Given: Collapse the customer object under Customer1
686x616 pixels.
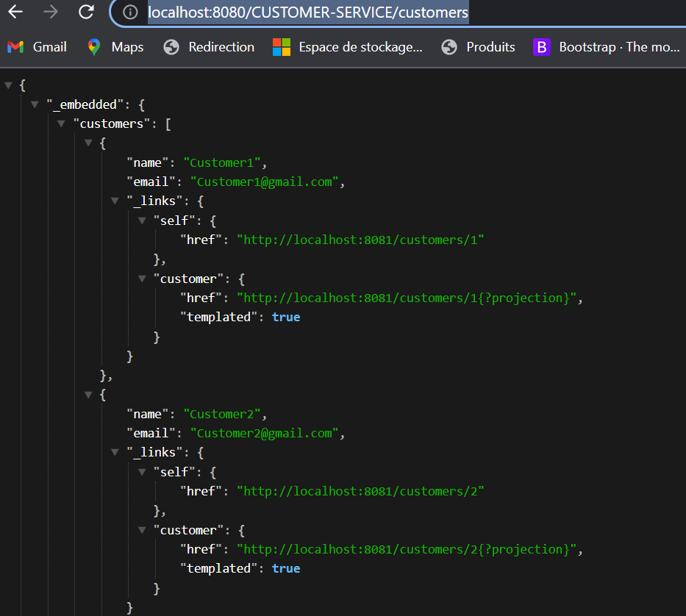Looking at the screenshot, I should (x=141, y=278).
